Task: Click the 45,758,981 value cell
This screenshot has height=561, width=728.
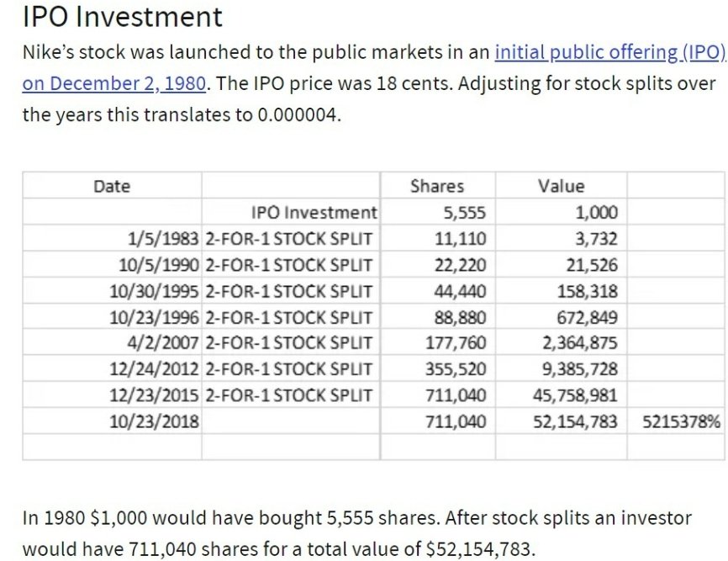Action: click(561, 395)
